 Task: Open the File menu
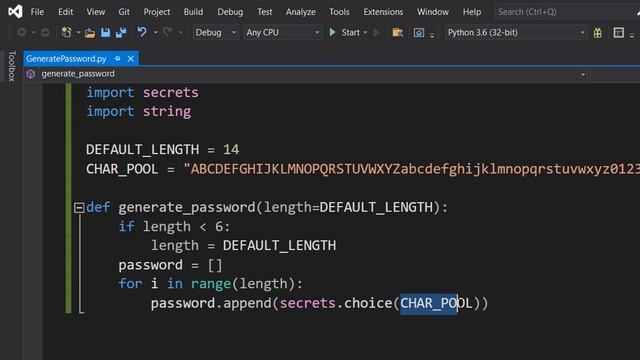click(x=37, y=12)
